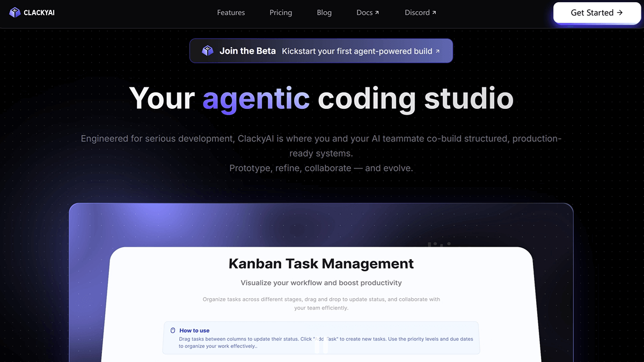Click the mouse icon beside How to use

[173, 330]
